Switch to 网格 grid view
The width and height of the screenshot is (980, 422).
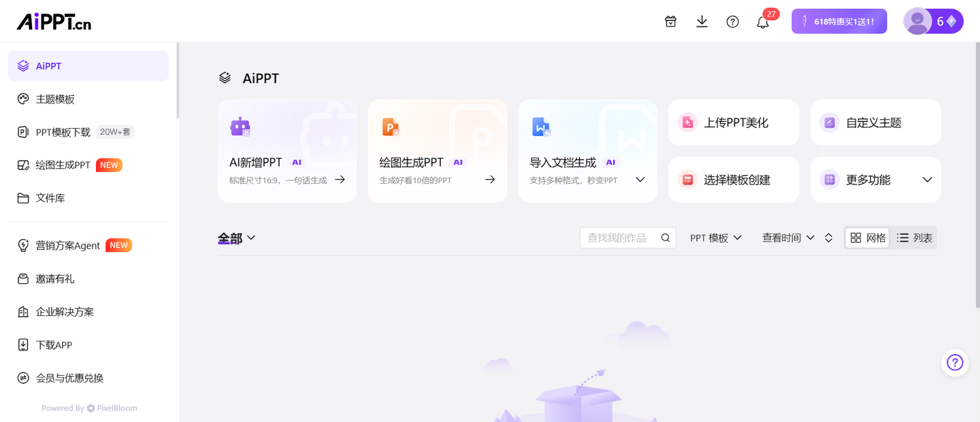click(868, 238)
